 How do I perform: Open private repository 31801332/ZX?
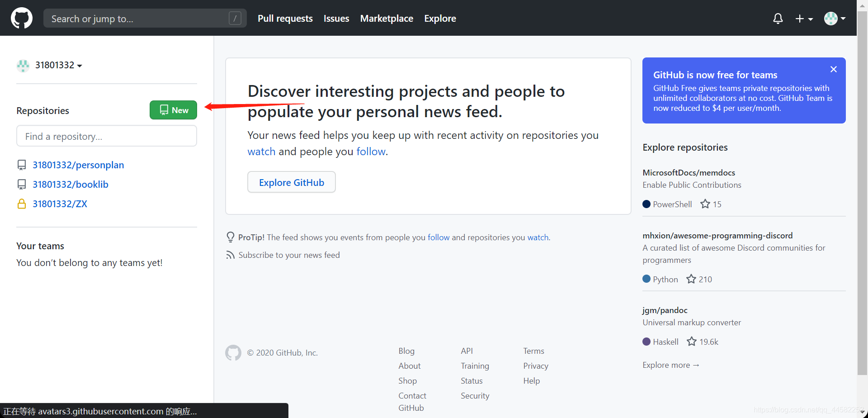click(x=60, y=204)
